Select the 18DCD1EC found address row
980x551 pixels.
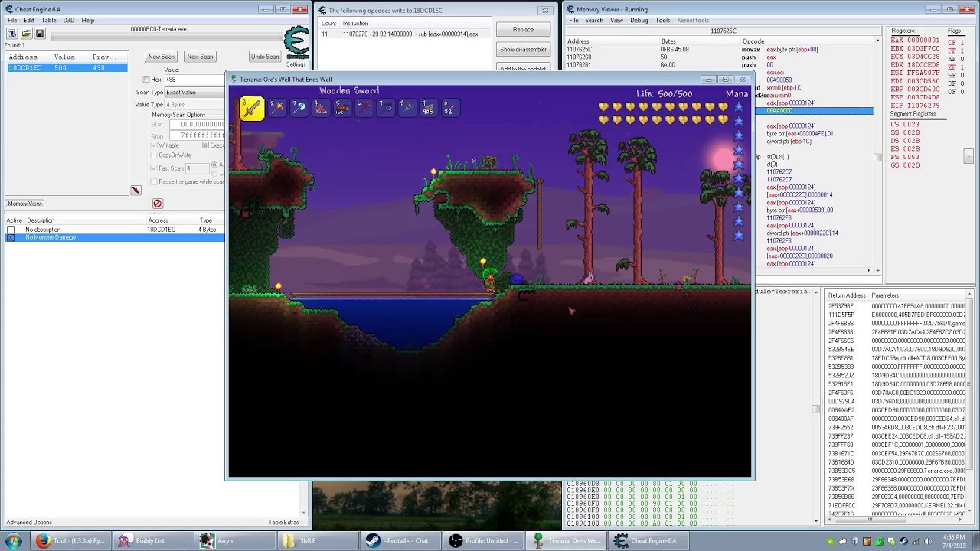pyautogui.click(x=67, y=68)
